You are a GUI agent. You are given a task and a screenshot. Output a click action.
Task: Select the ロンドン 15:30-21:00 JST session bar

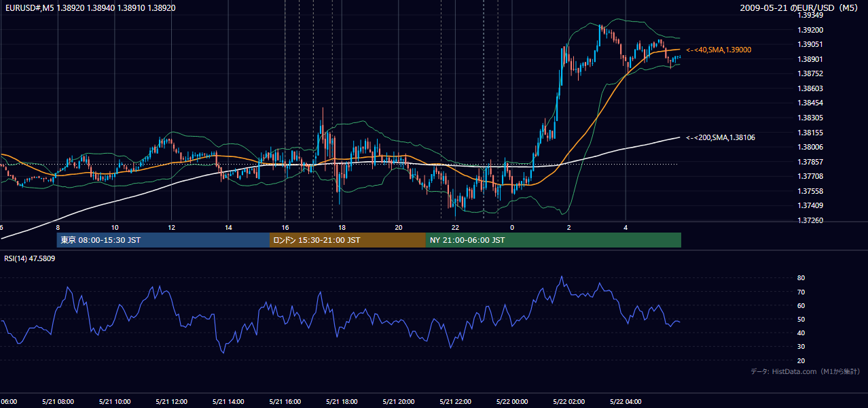pyautogui.click(x=348, y=240)
